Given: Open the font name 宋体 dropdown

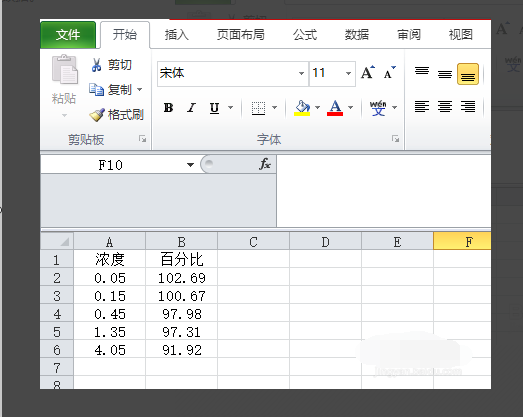Looking at the screenshot, I should [x=301, y=73].
